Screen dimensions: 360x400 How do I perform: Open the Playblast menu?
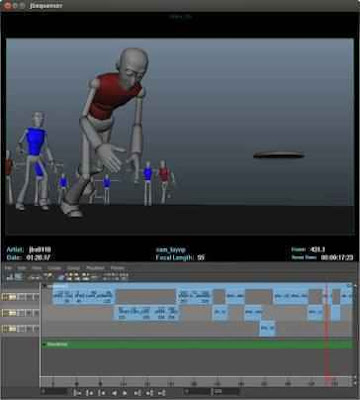[x=117, y=268]
